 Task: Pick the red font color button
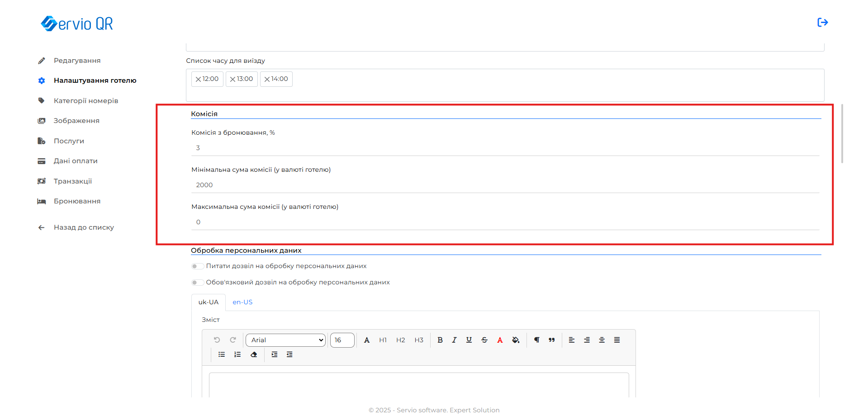click(x=500, y=340)
